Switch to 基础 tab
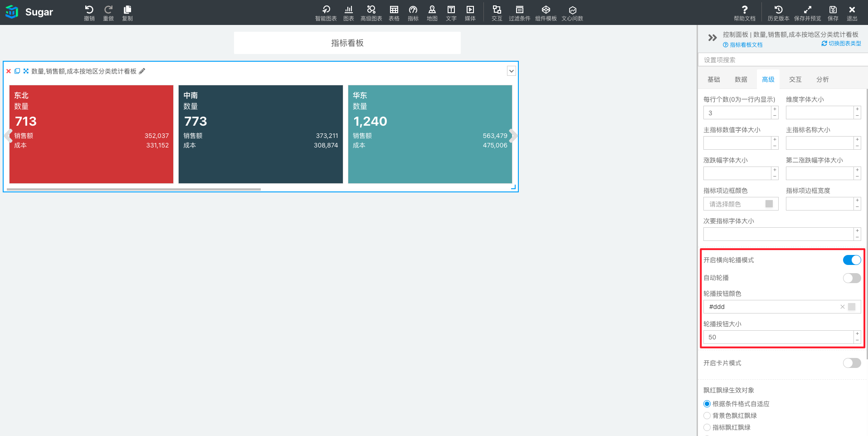This screenshot has height=436, width=868. click(x=714, y=79)
